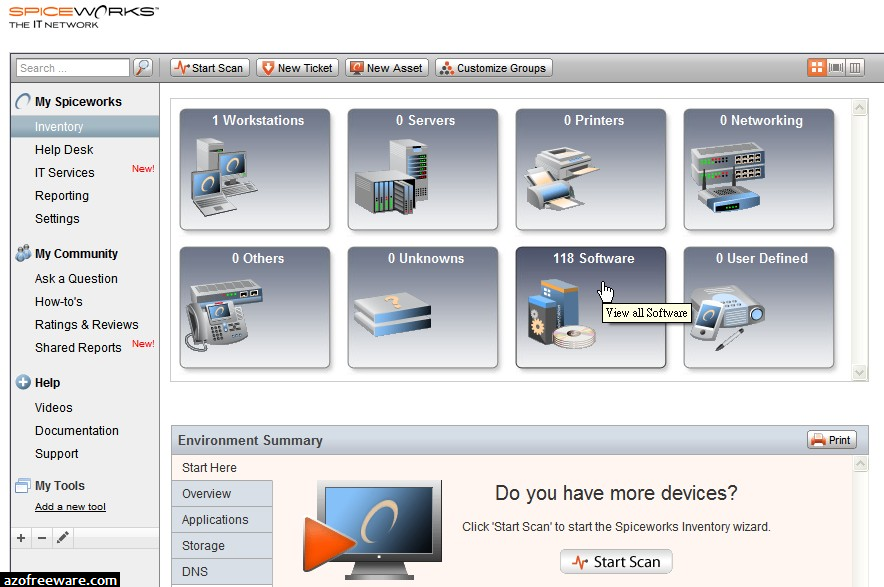
Task: Run a search with the magnifier icon
Action: pyautogui.click(x=143, y=67)
